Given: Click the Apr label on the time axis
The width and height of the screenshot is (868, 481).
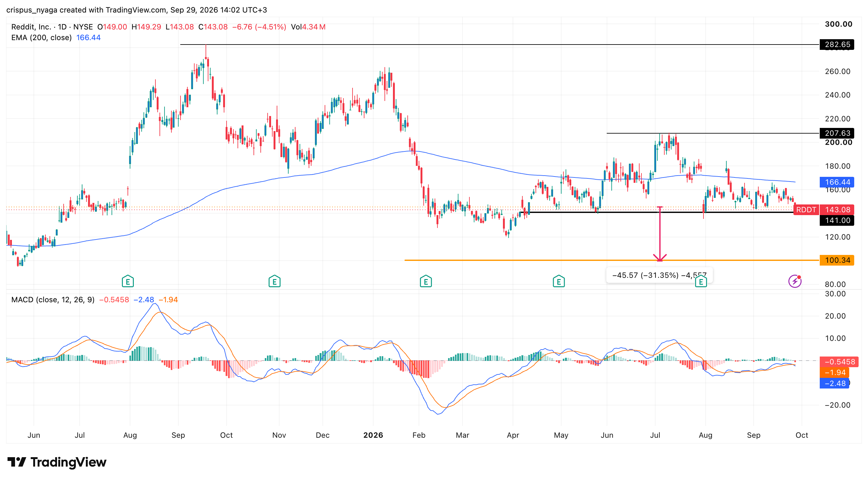Looking at the screenshot, I should click(x=513, y=435).
